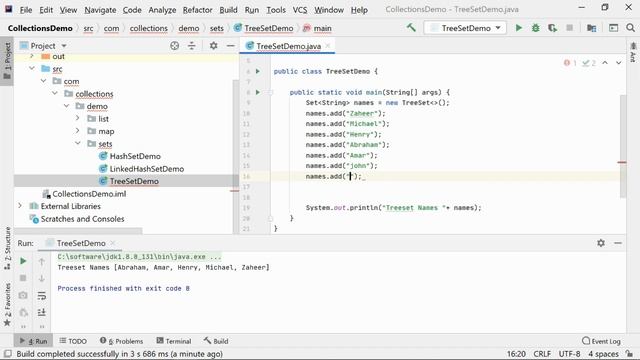Open Project panel settings gear
The width and height of the screenshot is (640, 360).
pyautogui.click(x=213, y=46)
